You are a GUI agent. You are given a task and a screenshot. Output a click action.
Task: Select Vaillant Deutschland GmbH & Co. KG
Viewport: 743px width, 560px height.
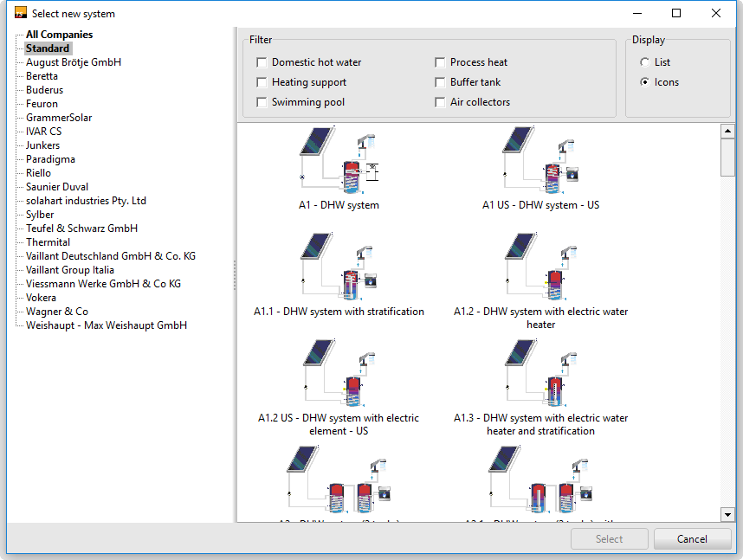(x=110, y=256)
